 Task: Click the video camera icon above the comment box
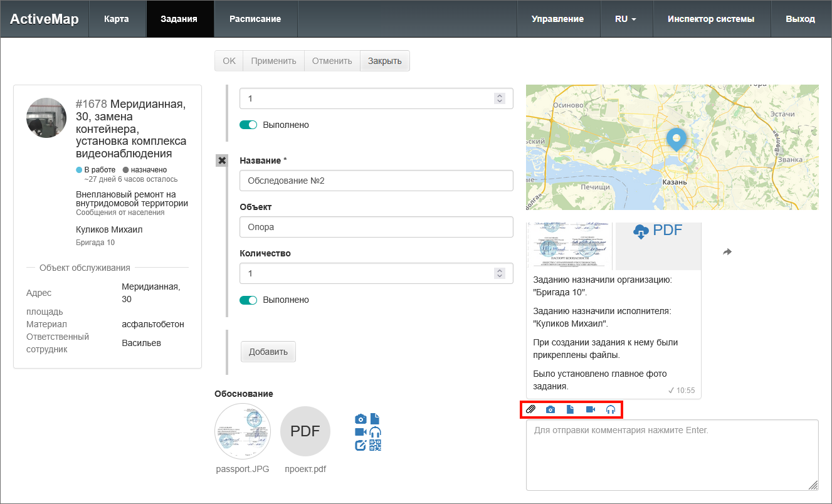pyautogui.click(x=590, y=409)
